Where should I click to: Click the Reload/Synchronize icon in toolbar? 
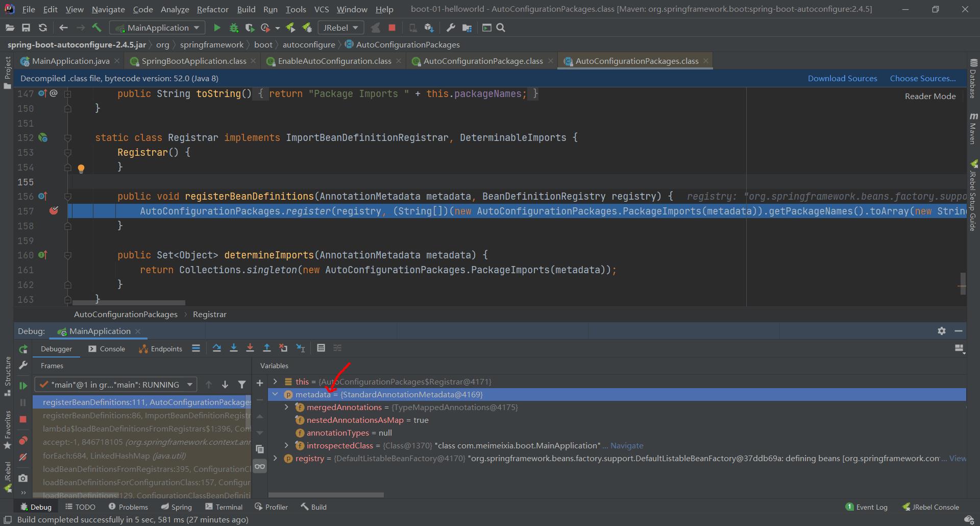[x=43, y=28]
